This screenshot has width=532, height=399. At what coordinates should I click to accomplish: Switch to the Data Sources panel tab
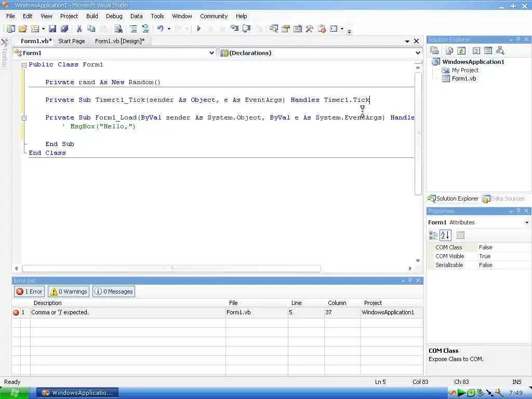503,198
